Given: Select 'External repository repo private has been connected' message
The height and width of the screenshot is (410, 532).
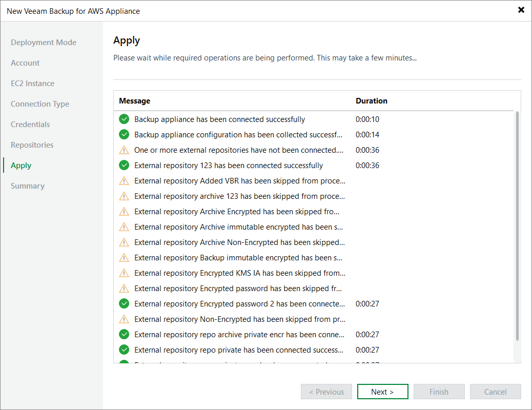Looking at the screenshot, I should tap(239, 350).
